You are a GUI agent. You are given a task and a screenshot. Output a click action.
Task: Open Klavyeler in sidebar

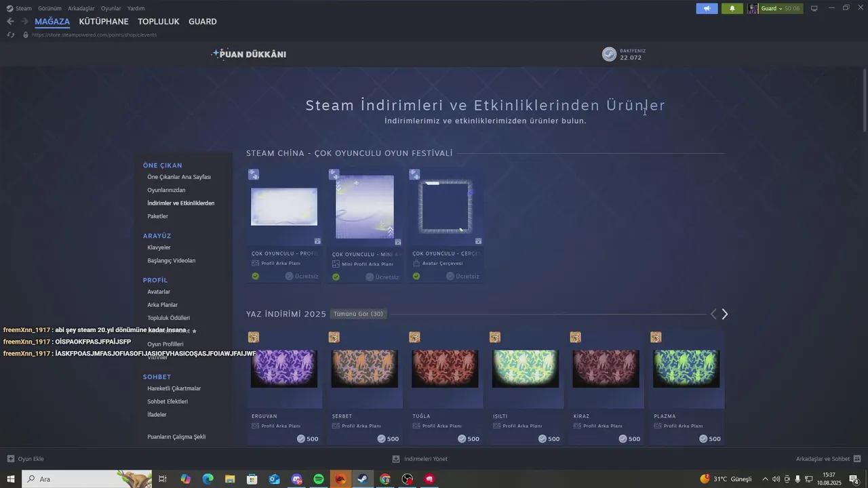pos(159,247)
